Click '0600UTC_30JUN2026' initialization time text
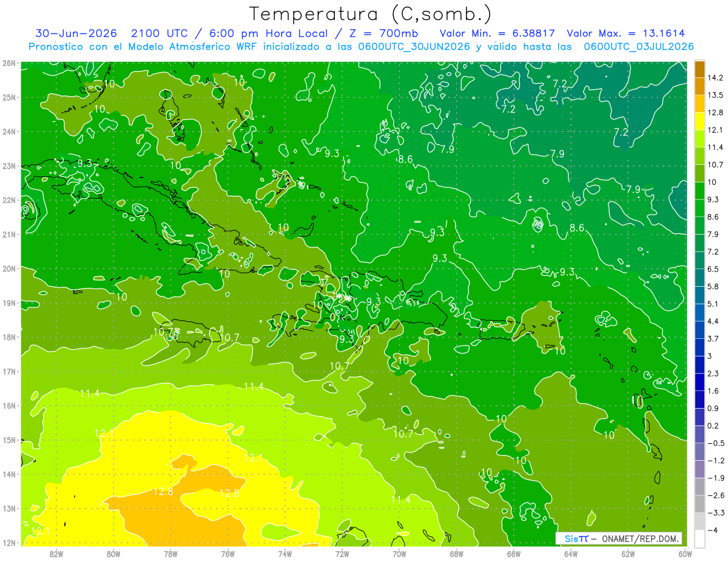 [x=413, y=46]
